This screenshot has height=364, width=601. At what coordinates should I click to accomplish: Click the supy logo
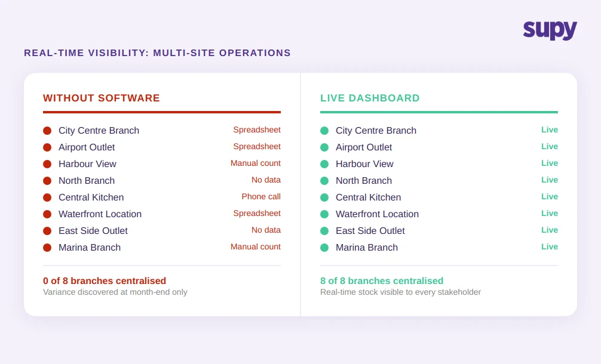coord(550,30)
